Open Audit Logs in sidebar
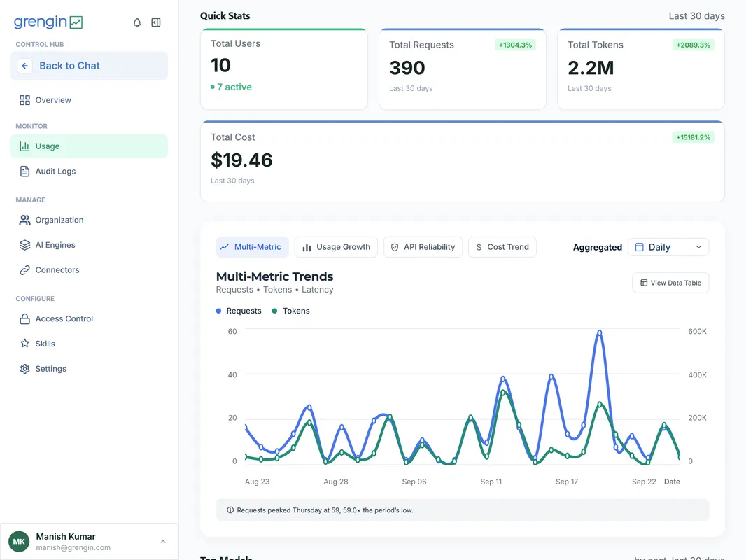This screenshot has height=560, width=746. point(89,171)
